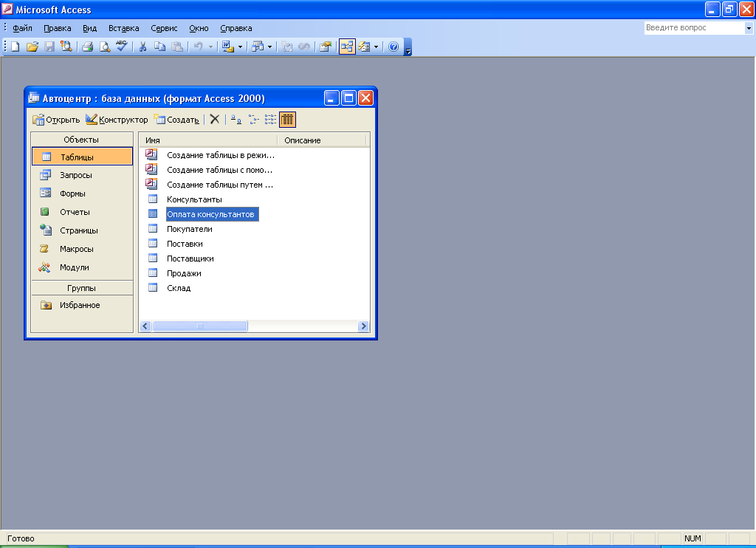756x548 pixels.
Task: Click the File Search icon
Action: click(66, 47)
